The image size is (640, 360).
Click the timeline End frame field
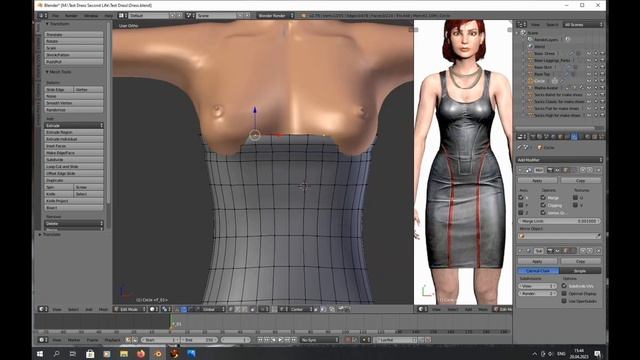point(199,340)
